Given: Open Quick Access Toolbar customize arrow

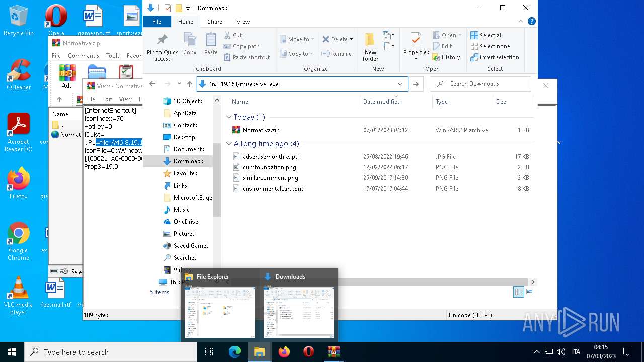Looking at the screenshot, I should pyautogui.click(x=188, y=8).
